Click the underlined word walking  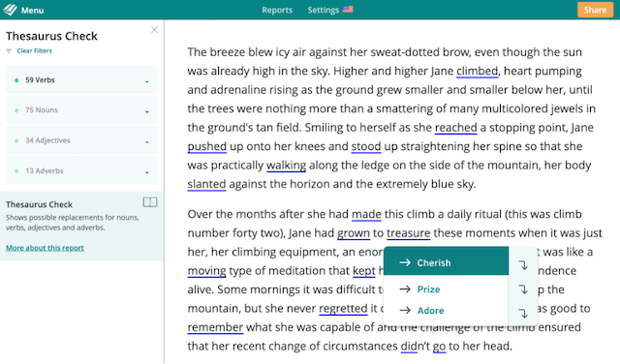tap(287, 166)
